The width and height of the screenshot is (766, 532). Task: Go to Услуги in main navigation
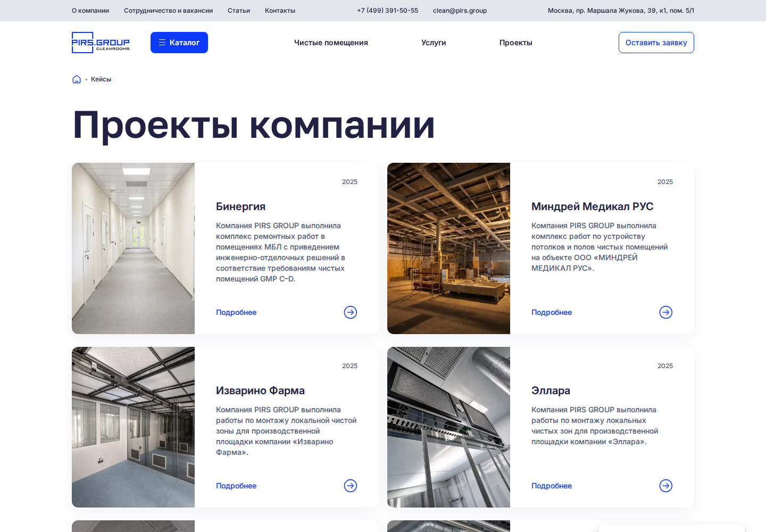pos(434,43)
